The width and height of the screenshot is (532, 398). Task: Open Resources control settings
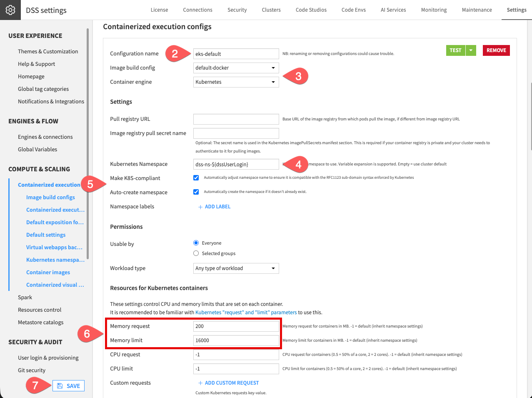point(40,310)
